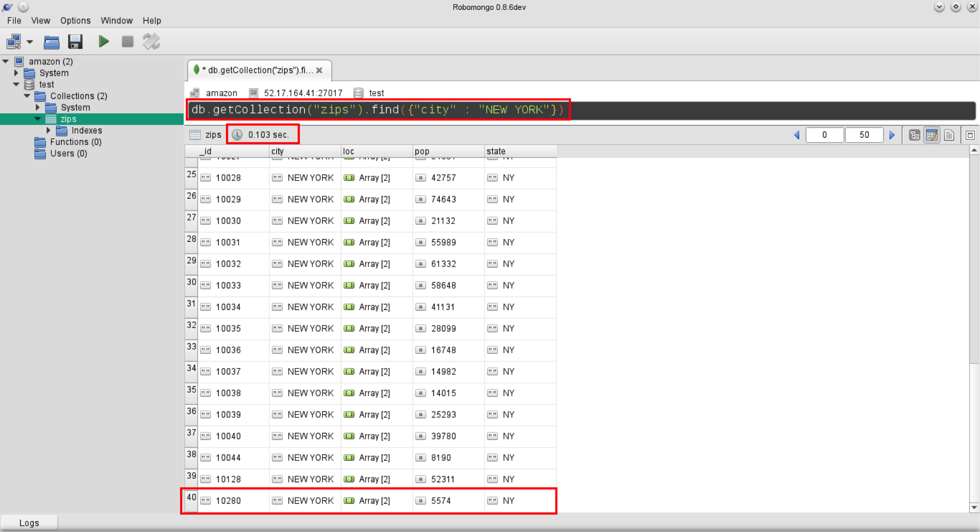Viewport: 980px width, 532px height.
Task: Go to previous page of results
Action: point(796,135)
